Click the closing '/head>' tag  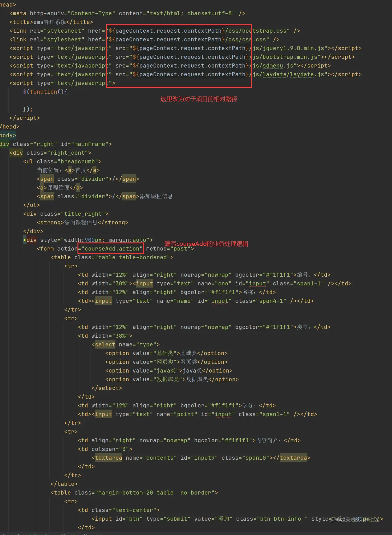10,127
